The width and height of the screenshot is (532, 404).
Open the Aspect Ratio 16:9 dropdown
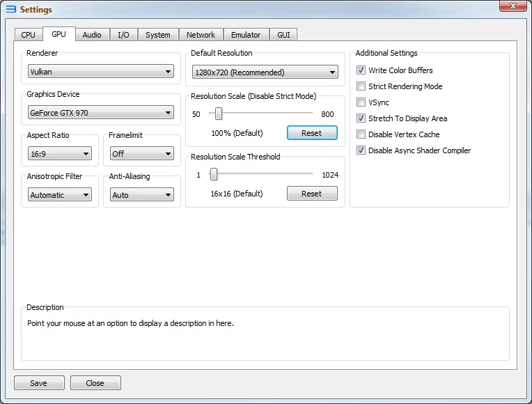(60, 153)
